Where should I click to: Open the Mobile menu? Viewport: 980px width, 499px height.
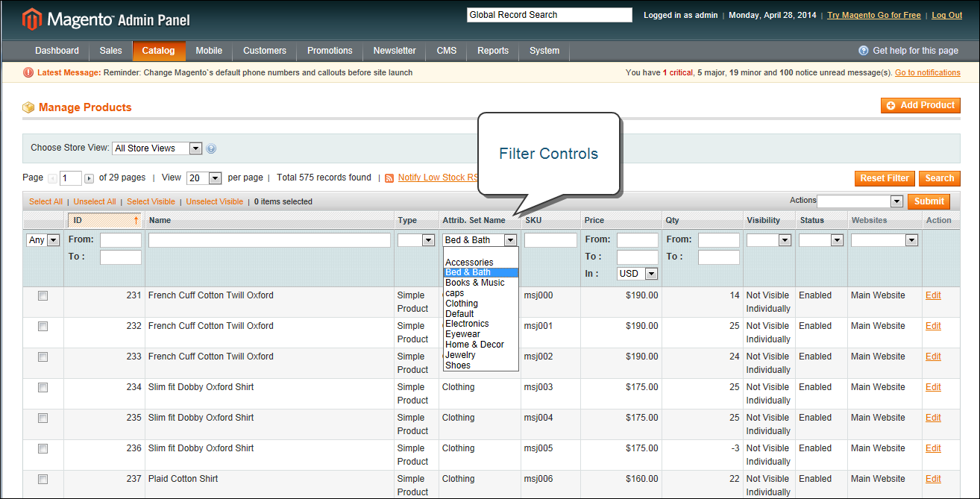[x=209, y=51]
